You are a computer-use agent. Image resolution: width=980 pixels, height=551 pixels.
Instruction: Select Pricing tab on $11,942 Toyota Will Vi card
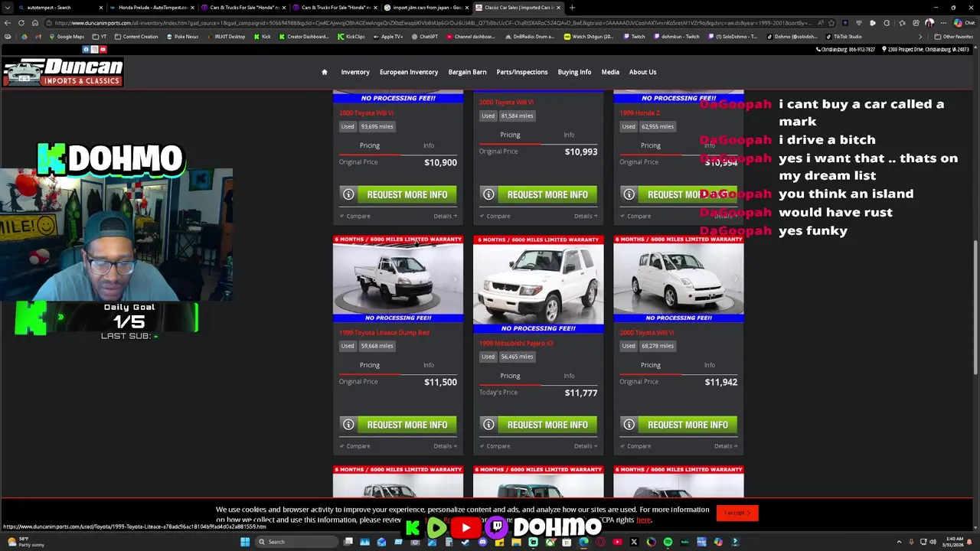pos(650,365)
